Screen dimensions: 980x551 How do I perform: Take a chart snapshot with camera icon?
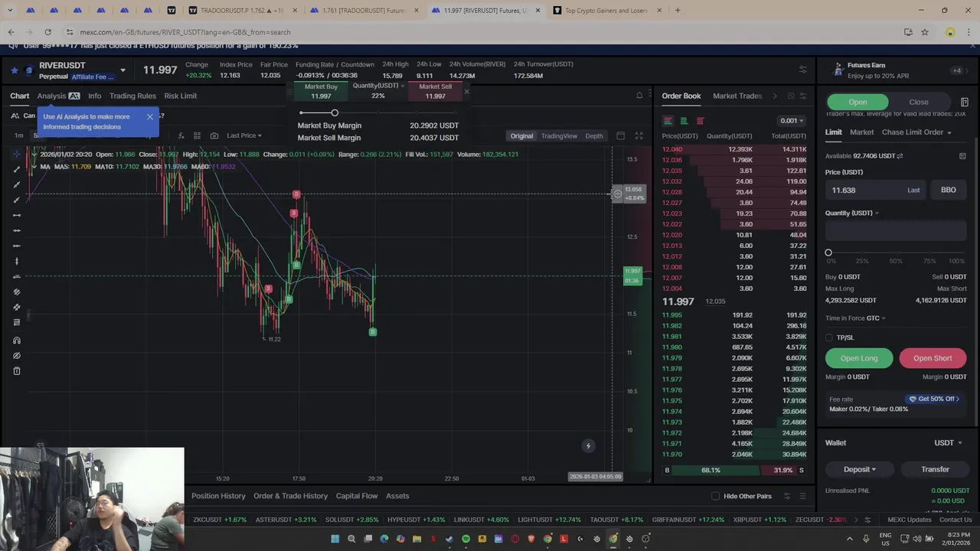point(214,135)
